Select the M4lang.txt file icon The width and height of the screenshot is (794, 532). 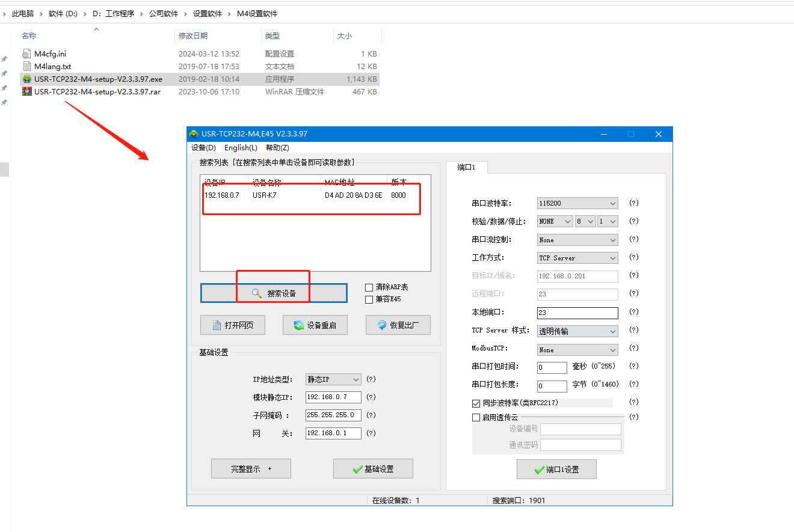tap(26, 66)
